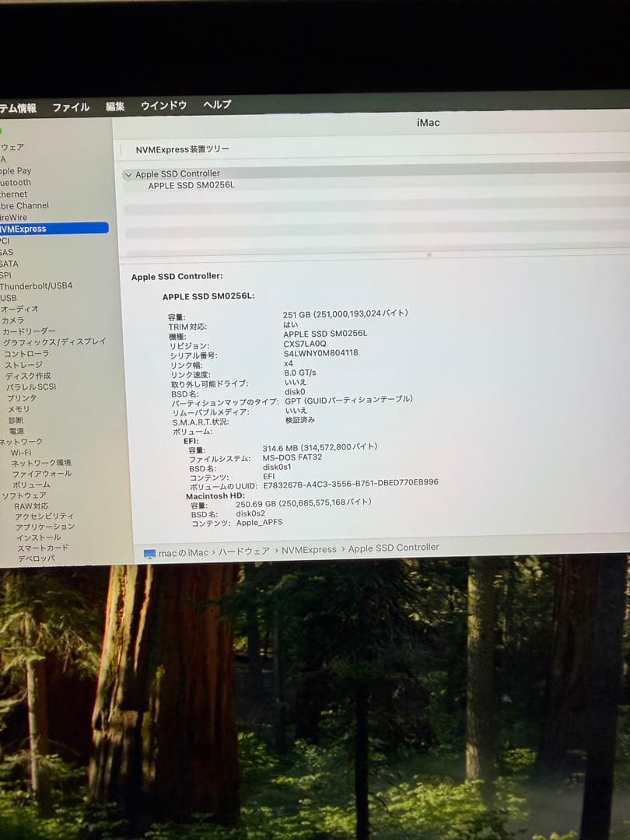
Task: Select Wi-Fi in sidebar
Action: (21, 453)
